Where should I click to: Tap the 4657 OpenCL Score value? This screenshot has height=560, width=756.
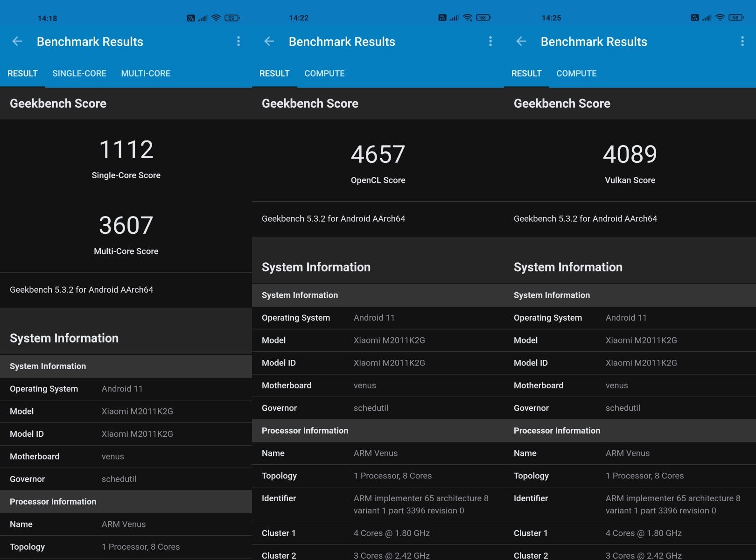378,154
